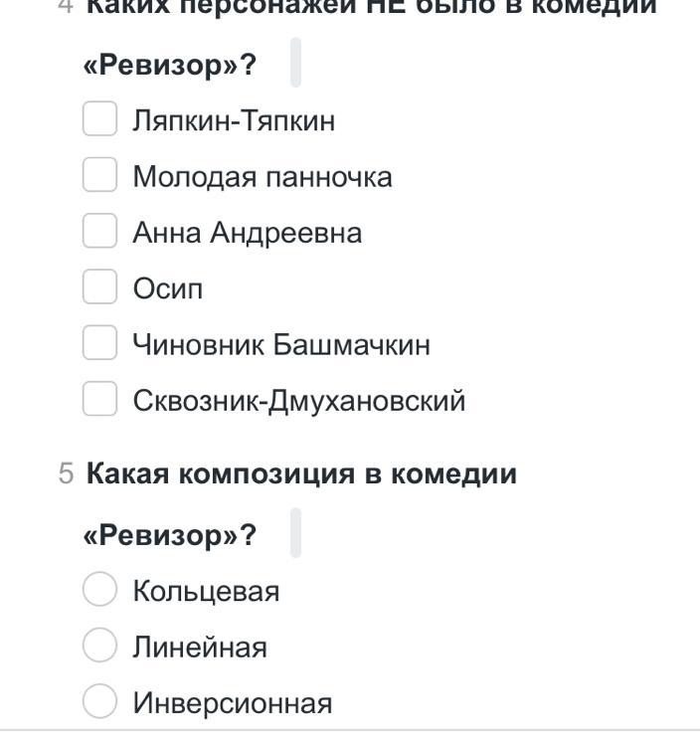Toggle the Сквозник-Дмухановский checkbox
Image resolution: width=700 pixels, height=747 pixels.
(99, 399)
